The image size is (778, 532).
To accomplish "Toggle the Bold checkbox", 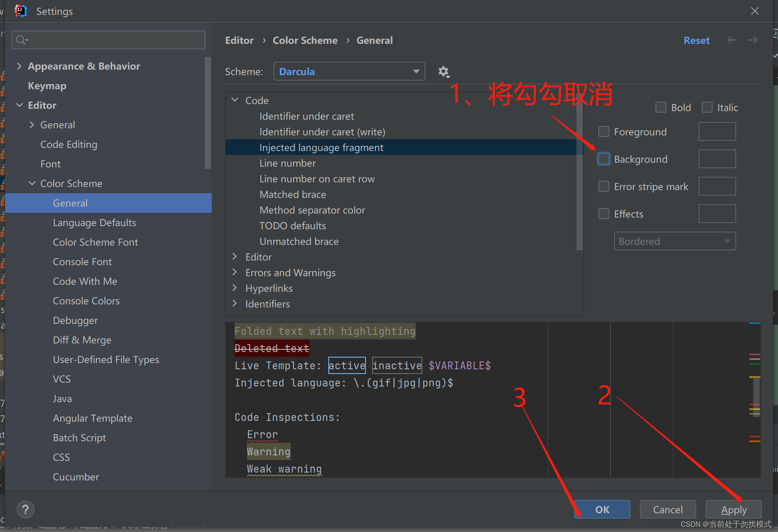I will click(x=661, y=108).
